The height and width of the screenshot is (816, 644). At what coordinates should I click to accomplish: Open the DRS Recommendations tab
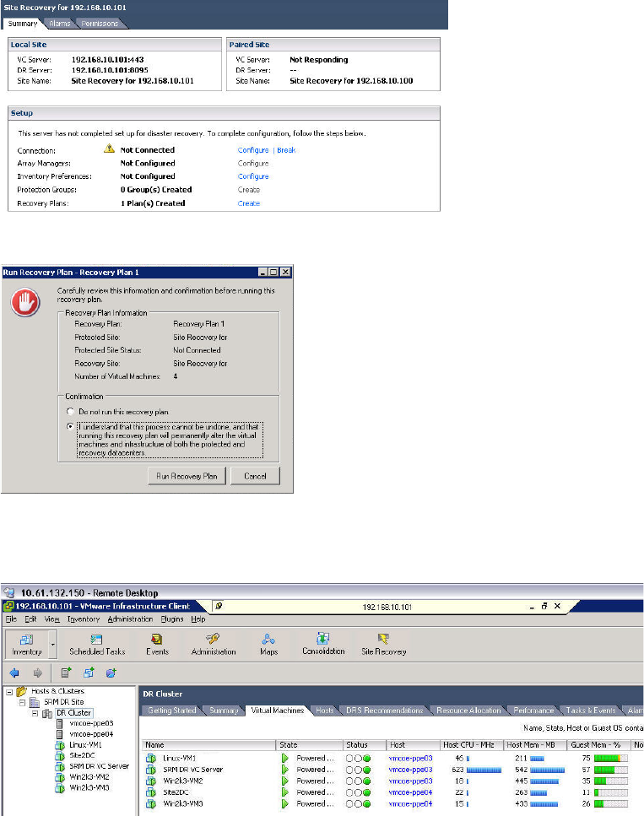(385, 711)
